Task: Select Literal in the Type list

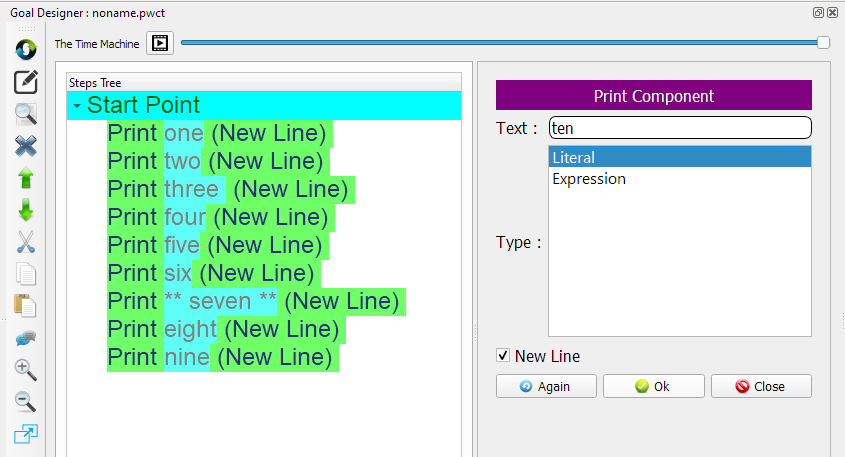Action: tap(679, 157)
